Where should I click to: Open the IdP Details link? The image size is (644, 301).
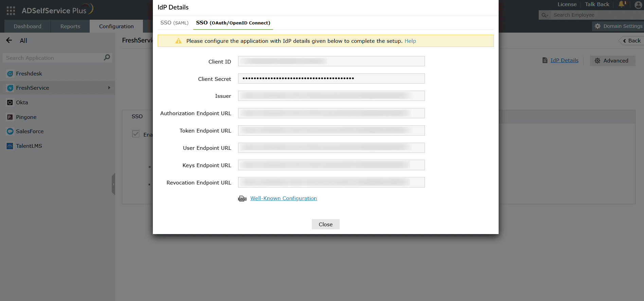point(565,60)
